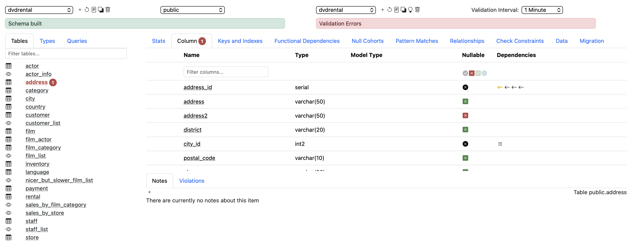Toggle the green check nullable marker on district

point(465,129)
